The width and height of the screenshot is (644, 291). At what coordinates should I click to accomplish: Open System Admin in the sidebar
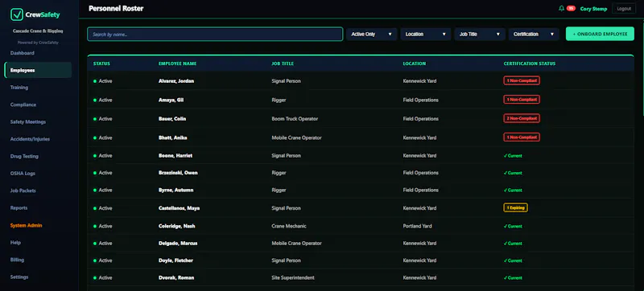26,225
